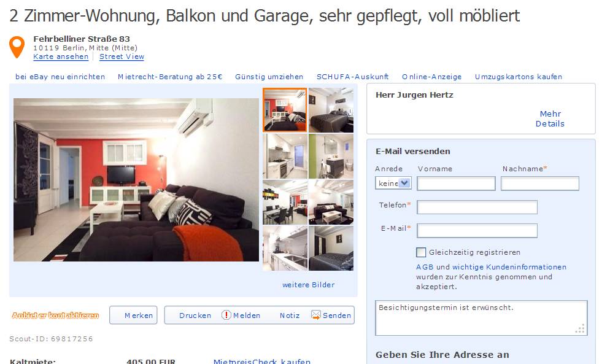The width and height of the screenshot is (602, 364).
Task: Enable the Gleichzeitig registrieren checkbox
Action: (421, 252)
